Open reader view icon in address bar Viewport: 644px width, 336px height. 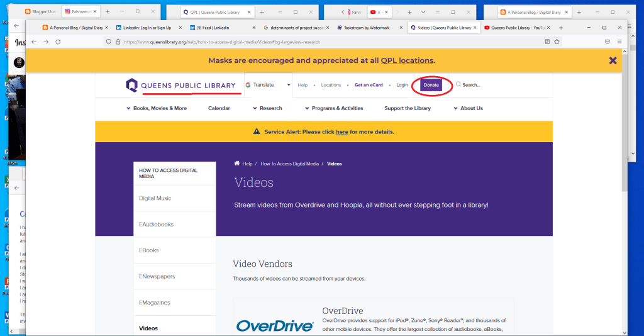pyautogui.click(x=547, y=42)
